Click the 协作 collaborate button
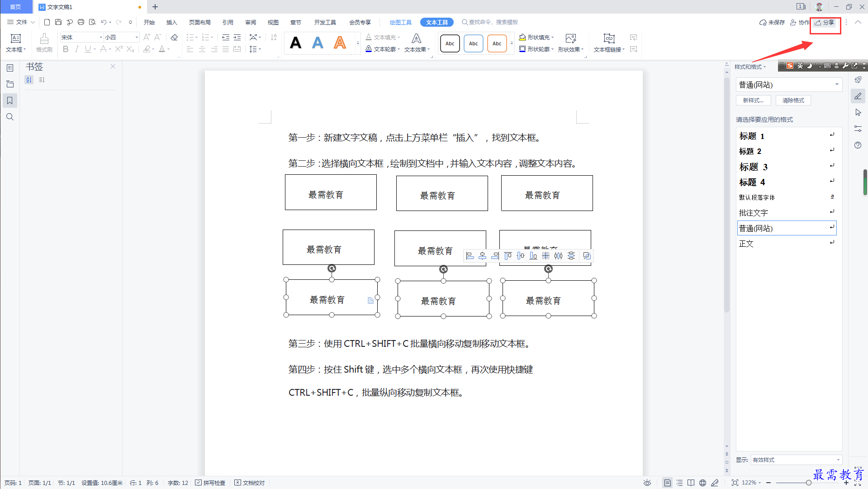Image resolution: width=868 pixels, height=489 pixels. point(800,22)
